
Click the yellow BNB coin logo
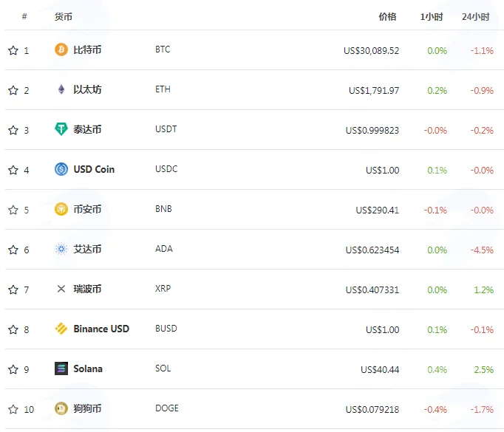[x=61, y=209]
